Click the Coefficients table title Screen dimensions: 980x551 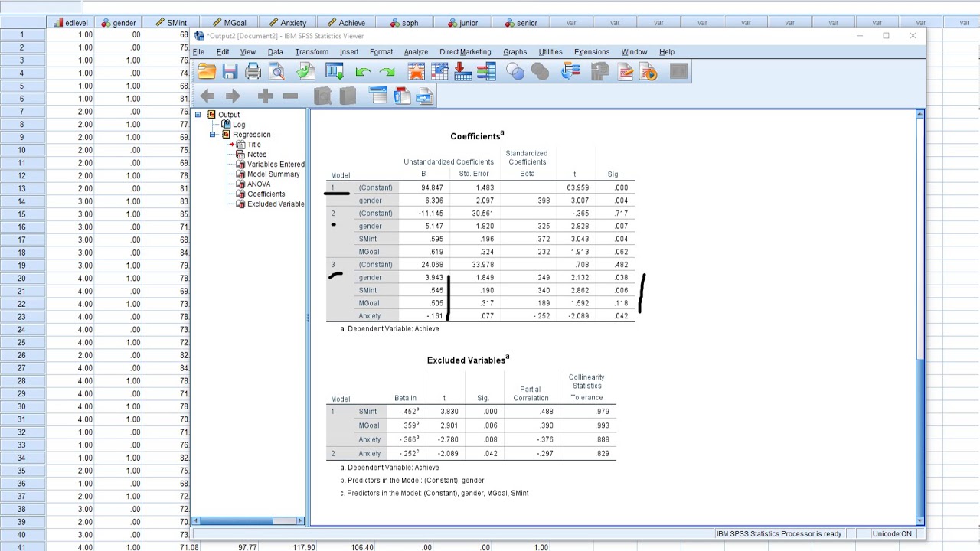pos(476,135)
